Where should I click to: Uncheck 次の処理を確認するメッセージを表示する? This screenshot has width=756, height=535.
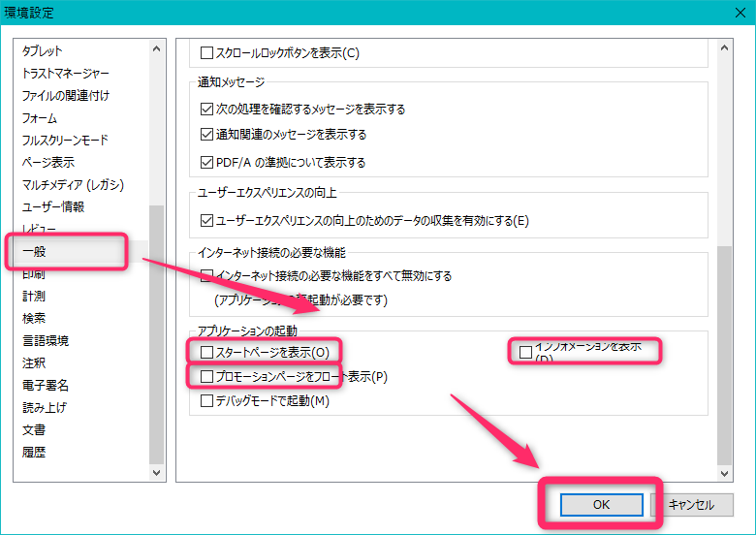(x=205, y=109)
